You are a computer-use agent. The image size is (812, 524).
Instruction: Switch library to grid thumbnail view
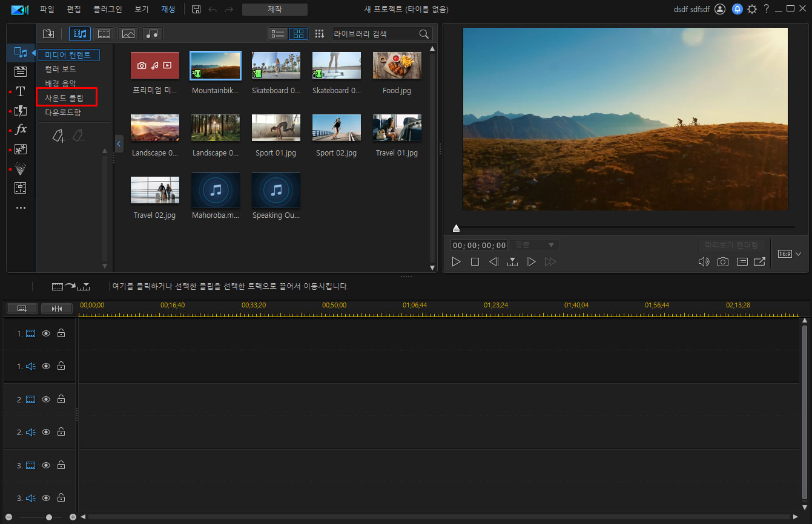(x=299, y=34)
